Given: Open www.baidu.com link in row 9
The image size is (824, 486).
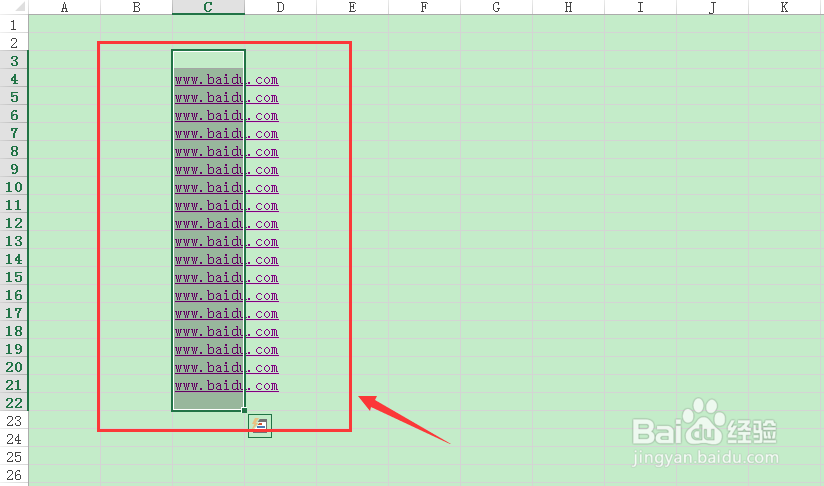Looking at the screenshot, I should click(x=226, y=169).
